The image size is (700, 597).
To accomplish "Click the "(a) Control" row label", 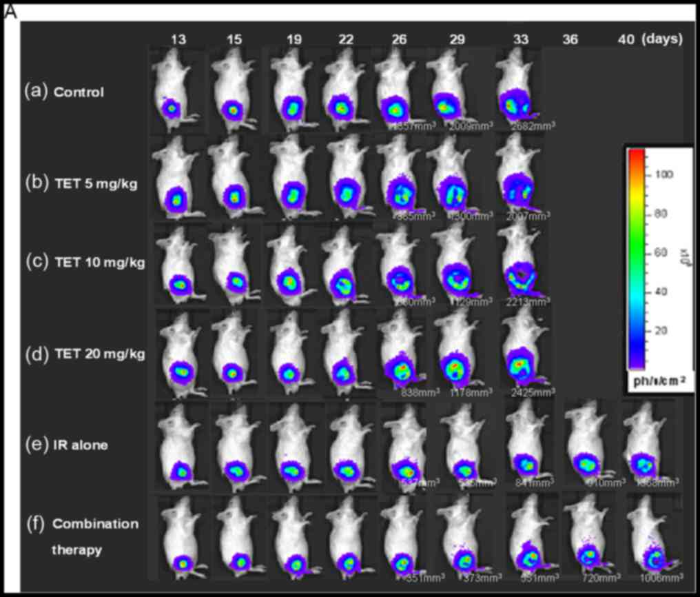I will tap(65, 92).
